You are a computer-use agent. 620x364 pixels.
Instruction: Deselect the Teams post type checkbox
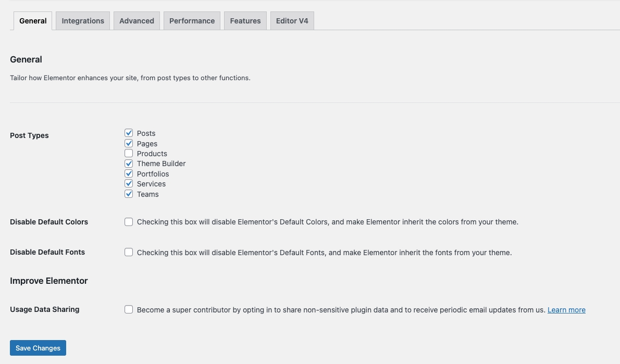click(x=129, y=194)
